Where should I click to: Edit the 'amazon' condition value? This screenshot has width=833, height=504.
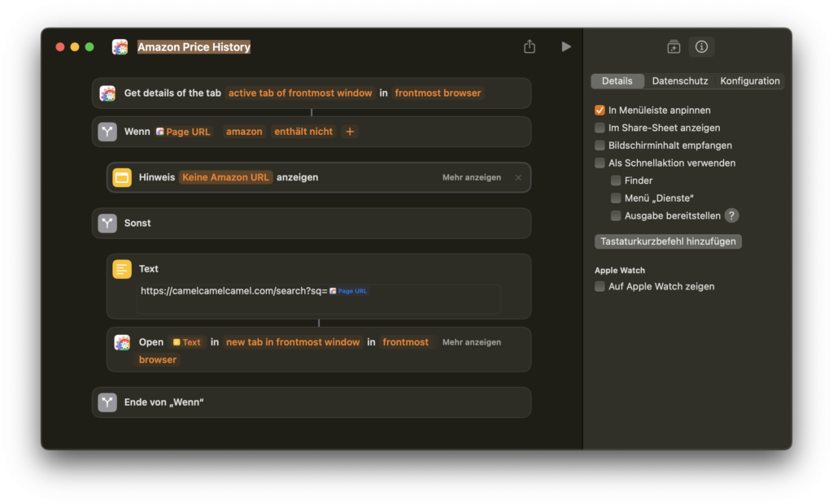[244, 132]
